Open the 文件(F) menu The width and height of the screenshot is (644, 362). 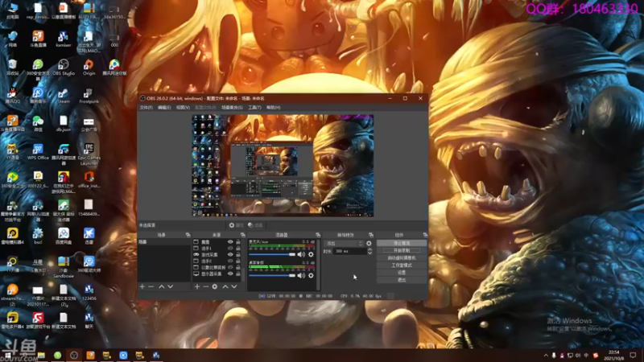coord(147,108)
